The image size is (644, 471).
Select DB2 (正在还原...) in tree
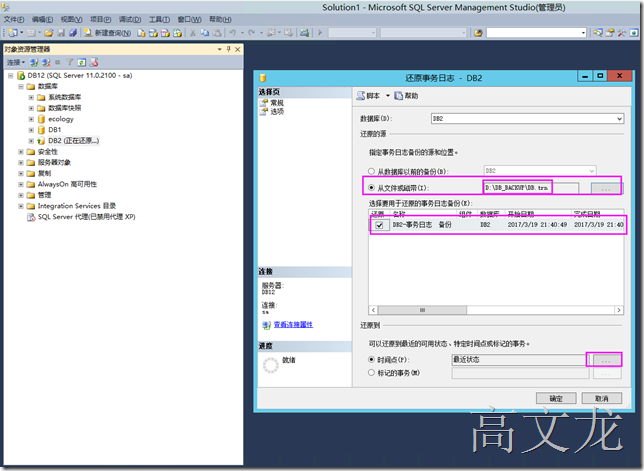(x=73, y=141)
